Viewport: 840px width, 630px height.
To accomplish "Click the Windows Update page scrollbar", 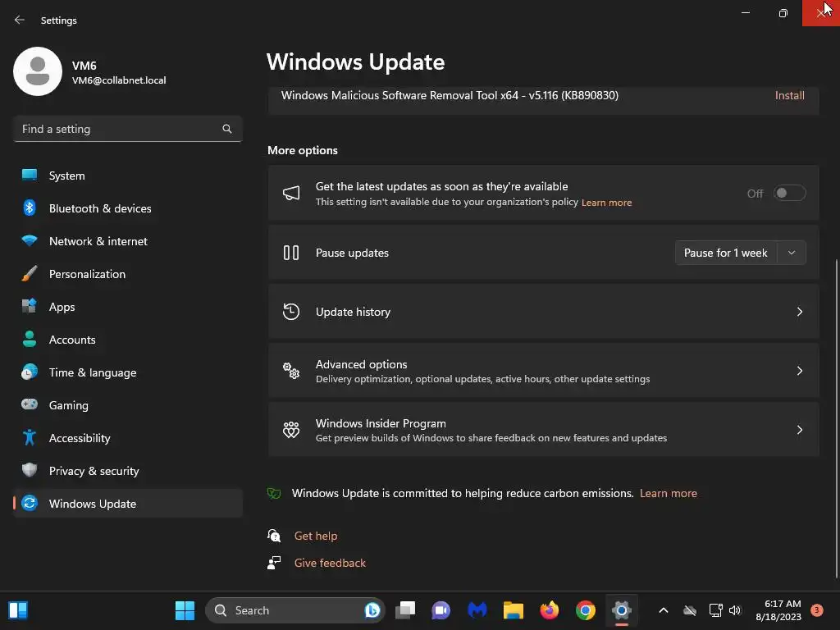I will click(x=836, y=418).
